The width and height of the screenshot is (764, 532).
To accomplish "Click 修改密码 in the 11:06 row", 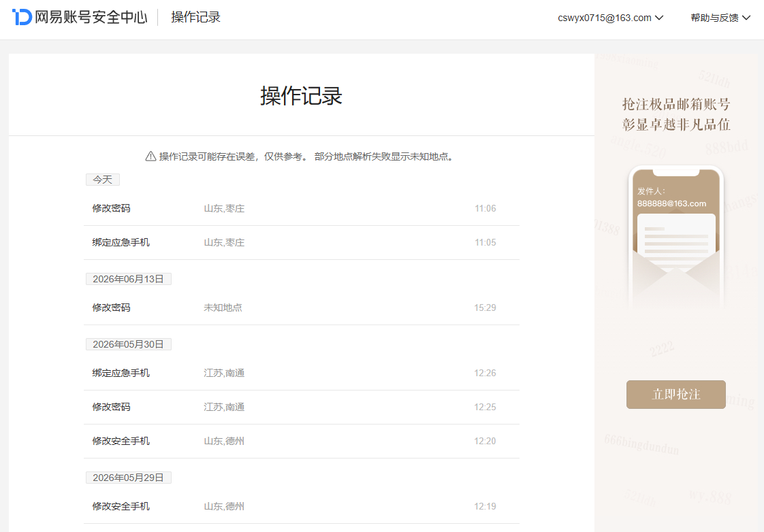I will (x=112, y=208).
